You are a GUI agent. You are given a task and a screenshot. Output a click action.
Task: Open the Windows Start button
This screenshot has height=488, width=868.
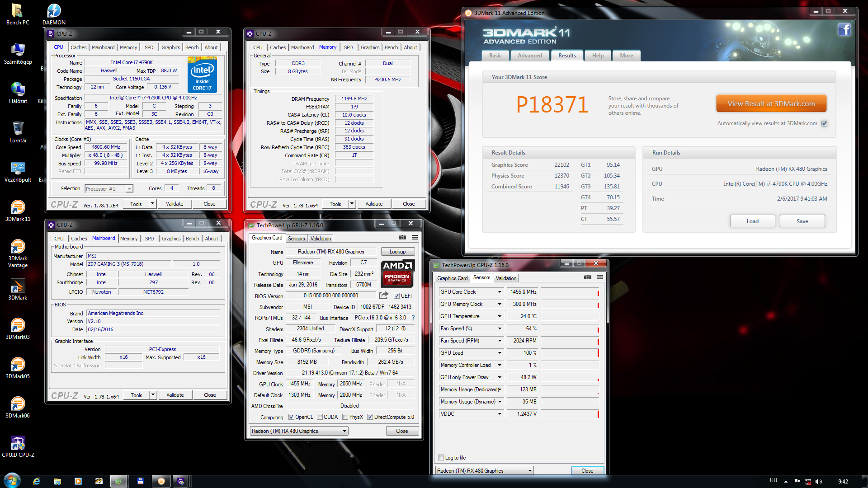pyautogui.click(x=12, y=481)
